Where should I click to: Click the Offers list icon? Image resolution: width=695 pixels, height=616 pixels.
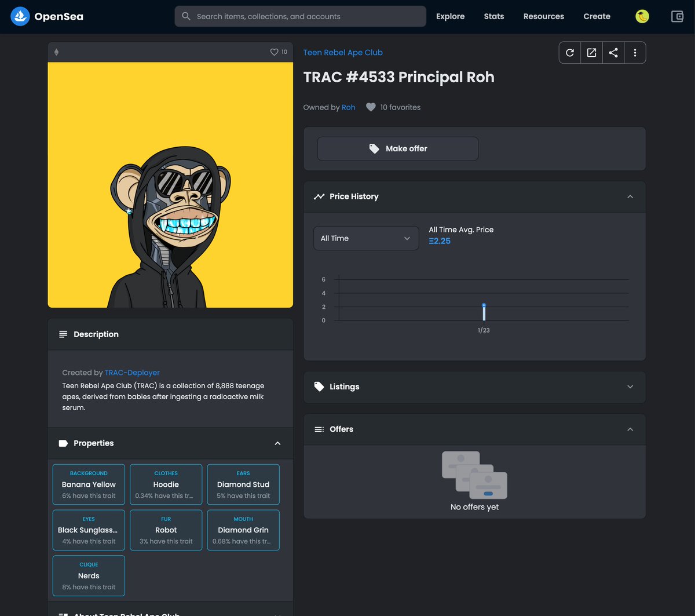tap(319, 429)
